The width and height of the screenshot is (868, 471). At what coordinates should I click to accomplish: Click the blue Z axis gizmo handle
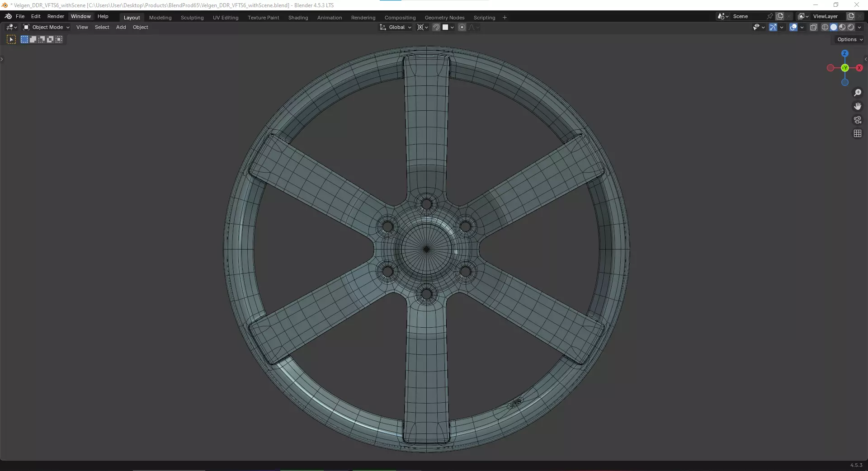coord(844,53)
